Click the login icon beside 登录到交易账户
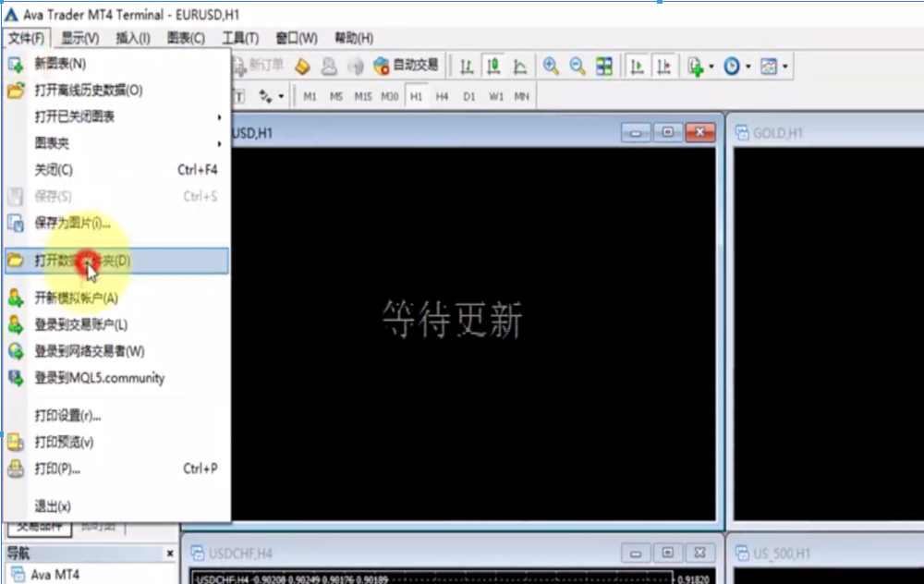 pos(16,324)
